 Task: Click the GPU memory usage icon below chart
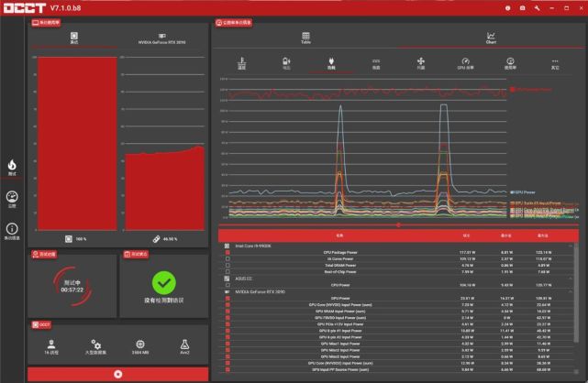156,239
